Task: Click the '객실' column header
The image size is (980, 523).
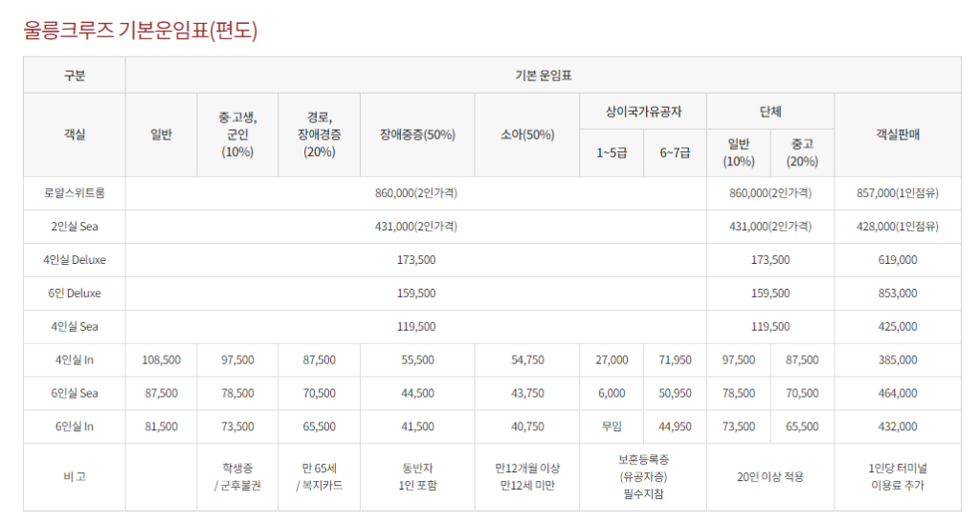Action: (75, 135)
